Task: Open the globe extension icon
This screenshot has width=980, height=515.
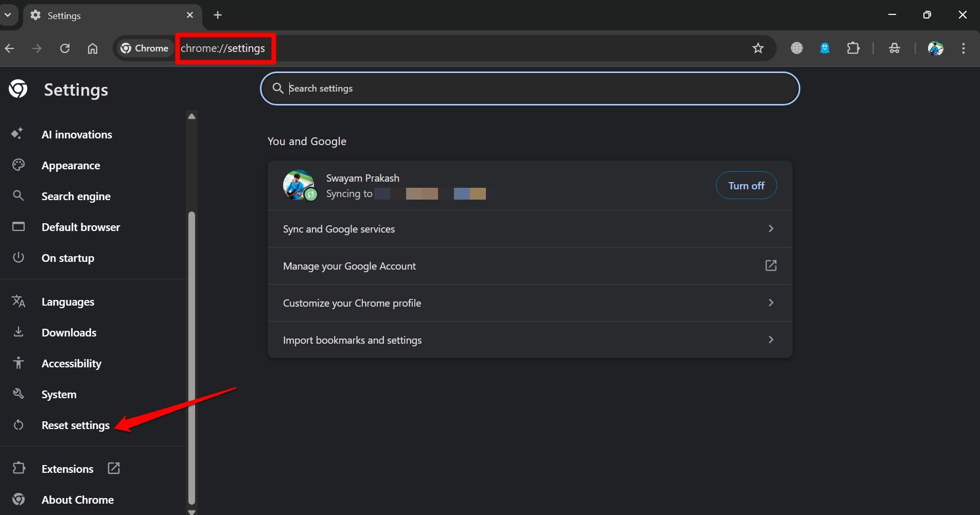Action: tap(797, 48)
